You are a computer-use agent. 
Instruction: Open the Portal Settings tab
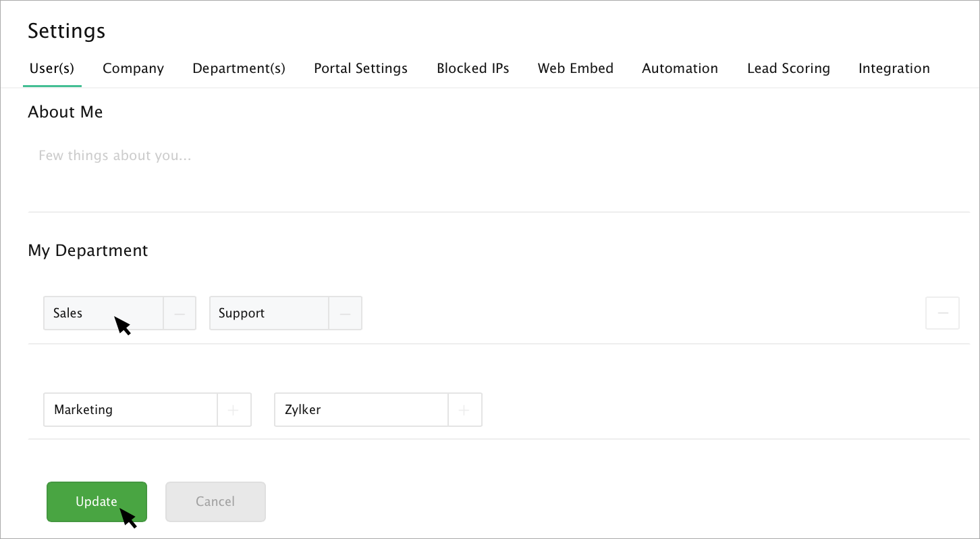[360, 68]
